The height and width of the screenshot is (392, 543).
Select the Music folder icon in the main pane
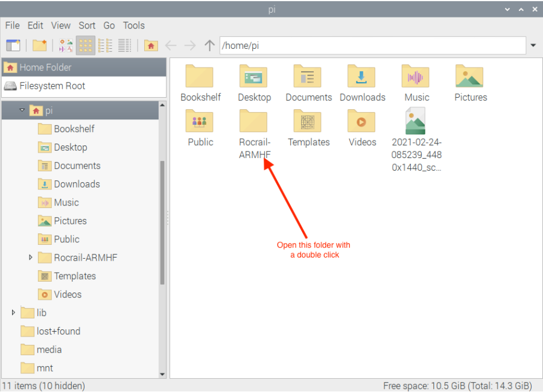[x=416, y=77]
